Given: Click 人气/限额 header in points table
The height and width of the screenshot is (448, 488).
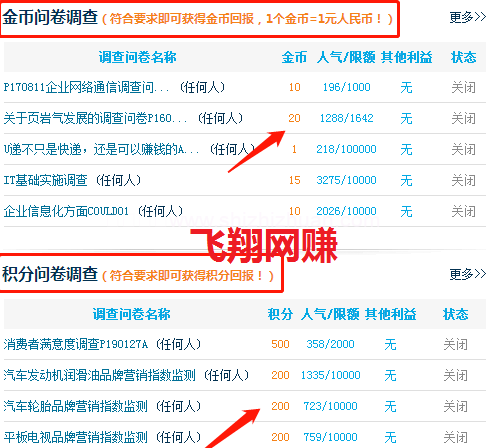Looking at the screenshot, I should (x=330, y=314).
